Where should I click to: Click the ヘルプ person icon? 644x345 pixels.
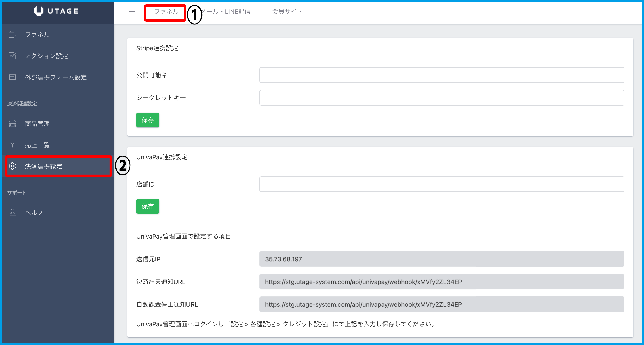pyautogui.click(x=12, y=212)
